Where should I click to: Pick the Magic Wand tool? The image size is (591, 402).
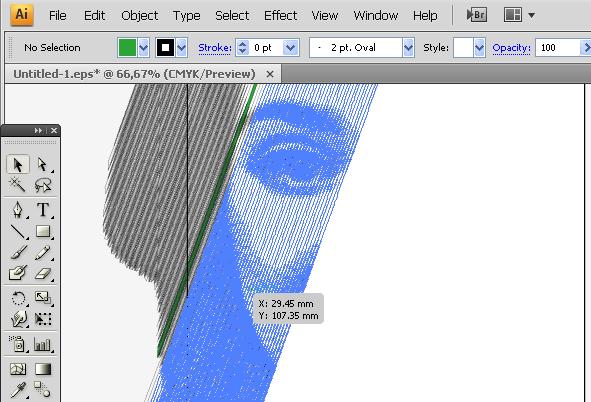coord(17,185)
